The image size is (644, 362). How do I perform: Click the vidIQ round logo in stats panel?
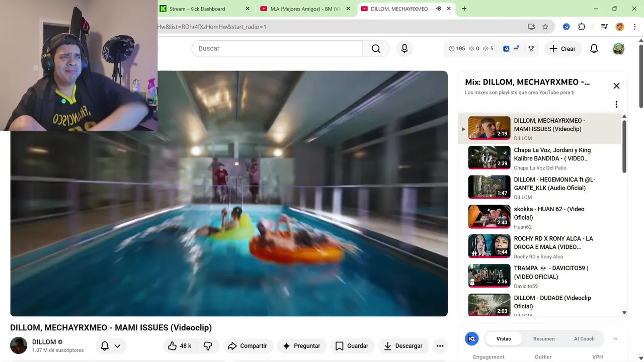coord(471,339)
